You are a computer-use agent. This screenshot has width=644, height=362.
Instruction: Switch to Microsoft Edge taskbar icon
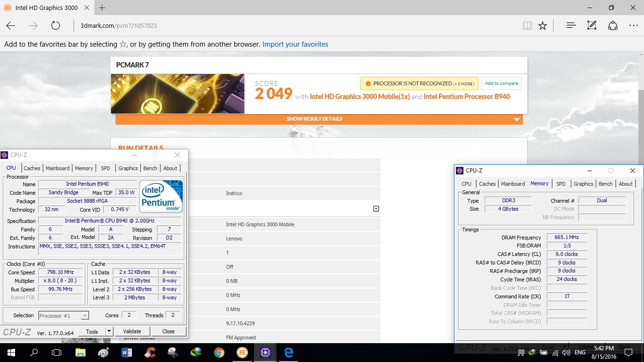click(289, 352)
